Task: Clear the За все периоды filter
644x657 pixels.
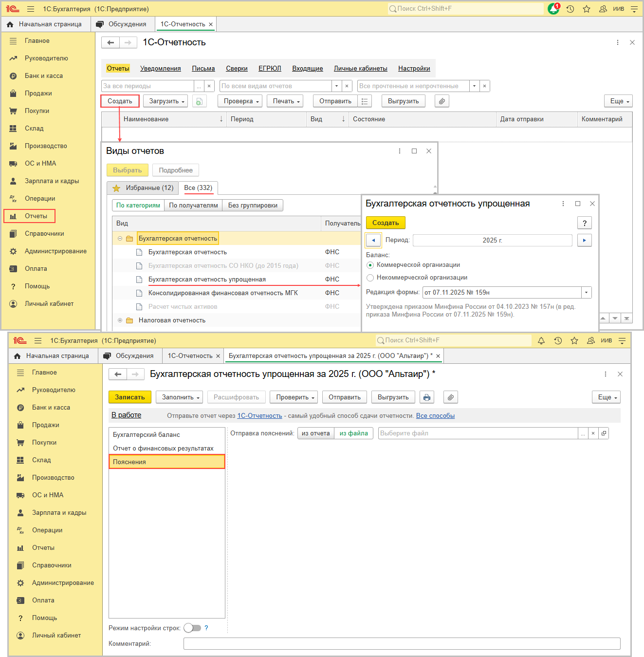Action: [209, 86]
